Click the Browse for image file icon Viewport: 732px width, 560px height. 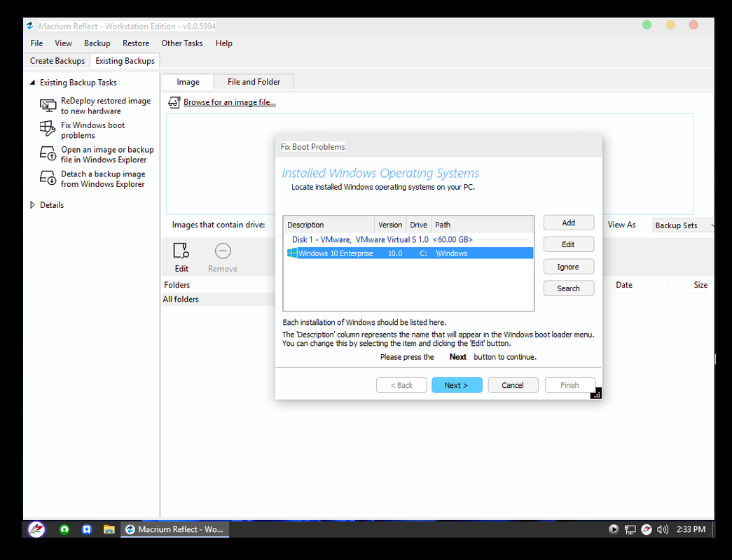click(174, 102)
